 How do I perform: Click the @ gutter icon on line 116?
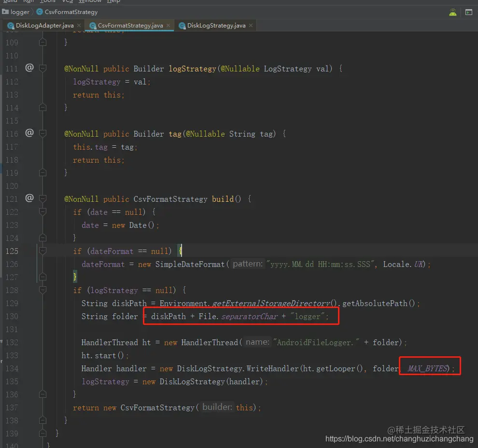[x=29, y=133]
